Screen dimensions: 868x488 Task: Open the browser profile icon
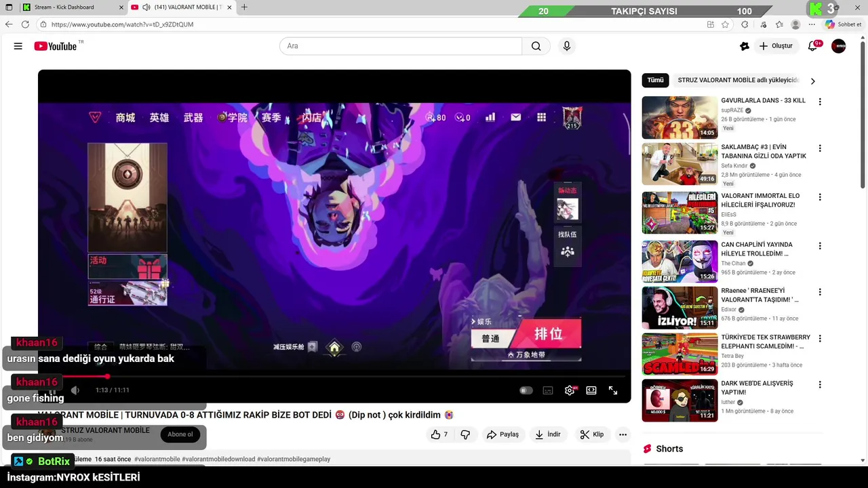795,24
